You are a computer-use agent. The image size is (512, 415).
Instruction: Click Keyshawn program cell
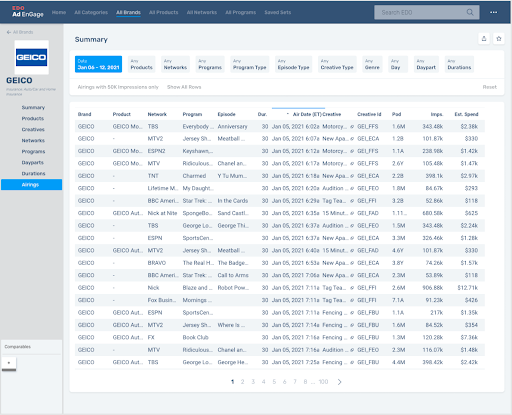point(198,151)
